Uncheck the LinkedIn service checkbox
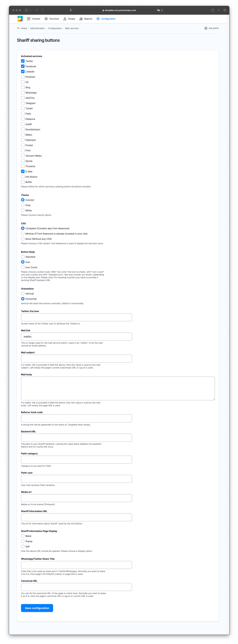The width and height of the screenshot is (238, 644). 23,71
